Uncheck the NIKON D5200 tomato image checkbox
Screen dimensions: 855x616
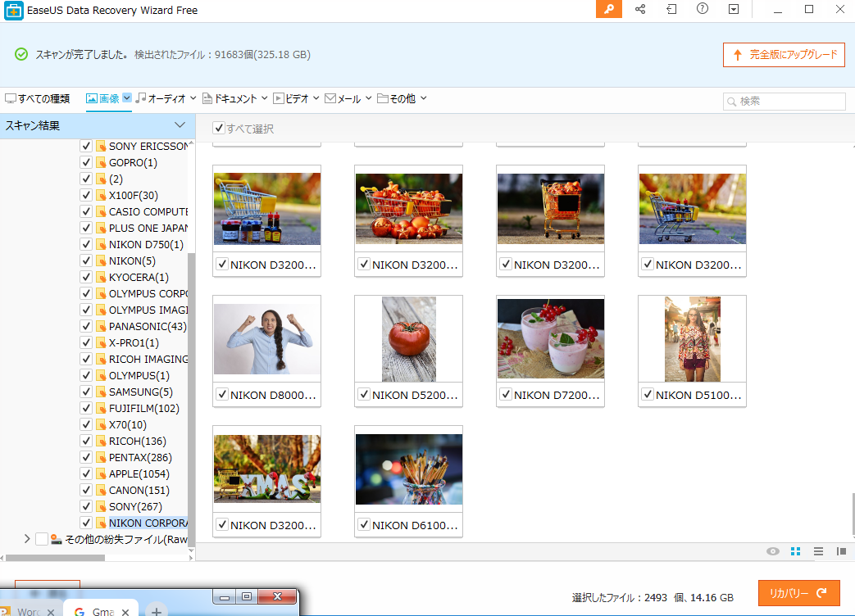(364, 394)
